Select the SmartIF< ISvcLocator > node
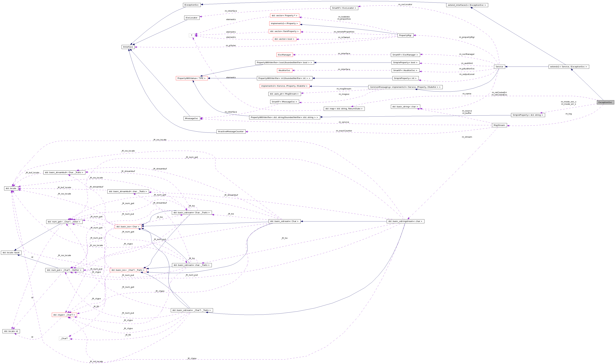The image size is (615, 364). click(344, 8)
